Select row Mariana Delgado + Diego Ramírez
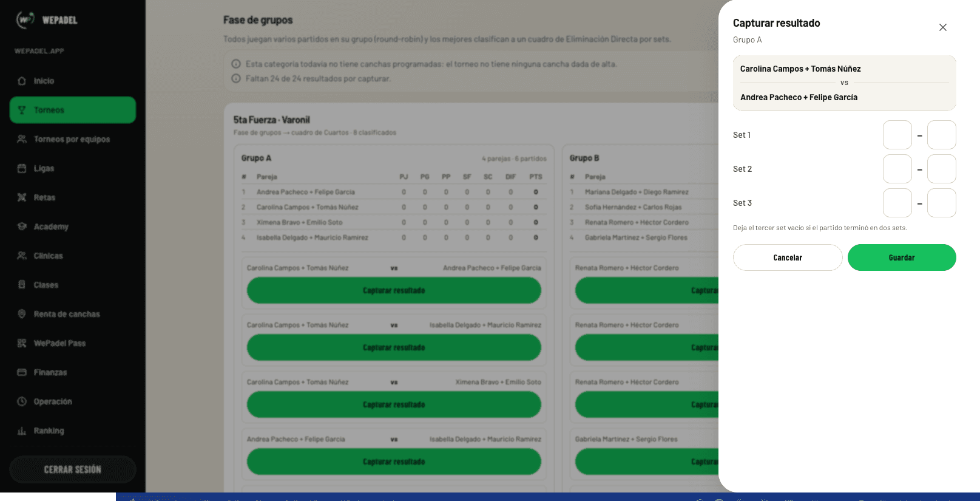 click(x=643, y=192)
